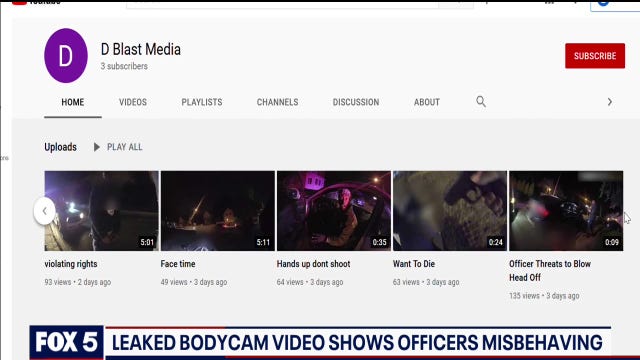This screenshot has width=640, height=360.
Task: Switch to the Videos tab
Action: pos(133,102)
